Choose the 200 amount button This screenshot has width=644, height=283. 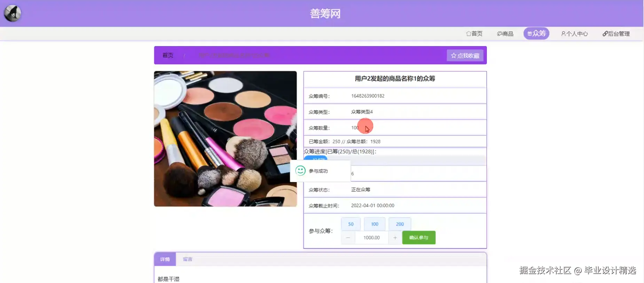click(x=400, y=224)
